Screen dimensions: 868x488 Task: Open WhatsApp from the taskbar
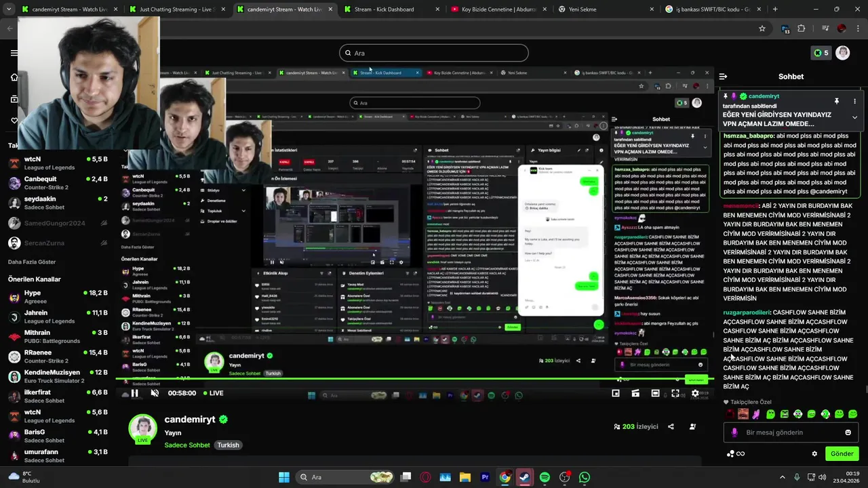(585, 477)
